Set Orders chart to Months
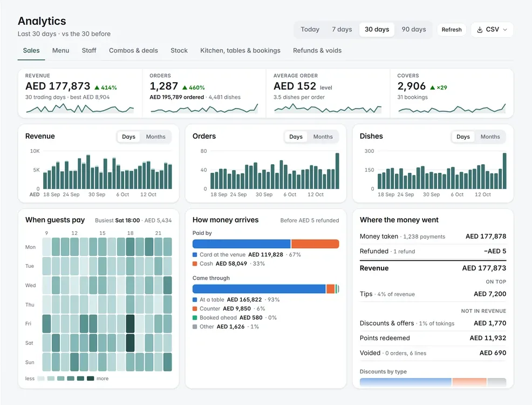The image size is (532, 405). coord(323,137)
